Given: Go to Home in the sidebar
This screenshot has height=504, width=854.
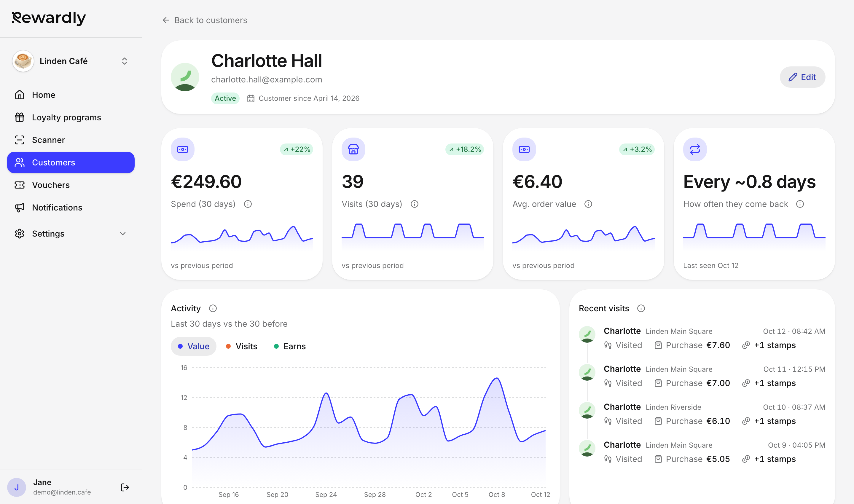Looking at the screenshot, I should pos(71,95).
